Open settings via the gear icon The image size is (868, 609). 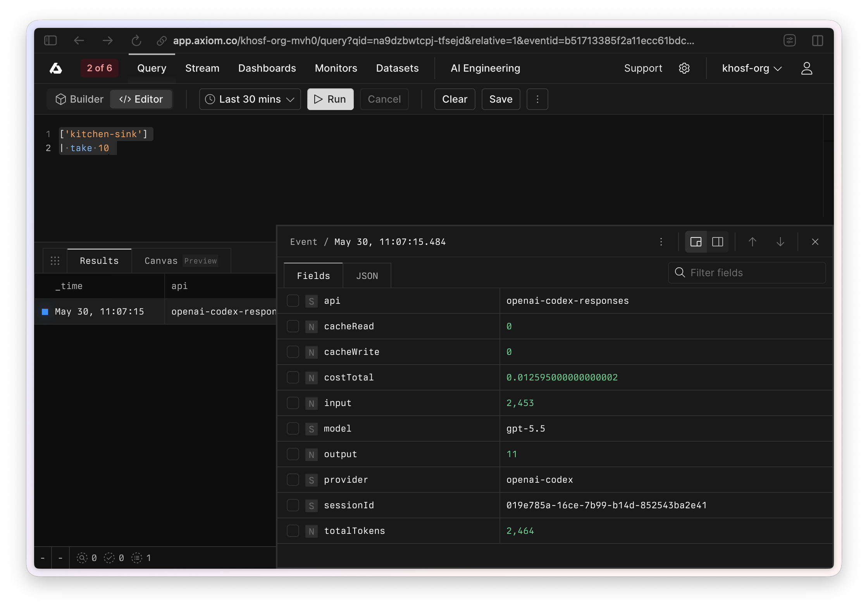(x=684, y=68)
